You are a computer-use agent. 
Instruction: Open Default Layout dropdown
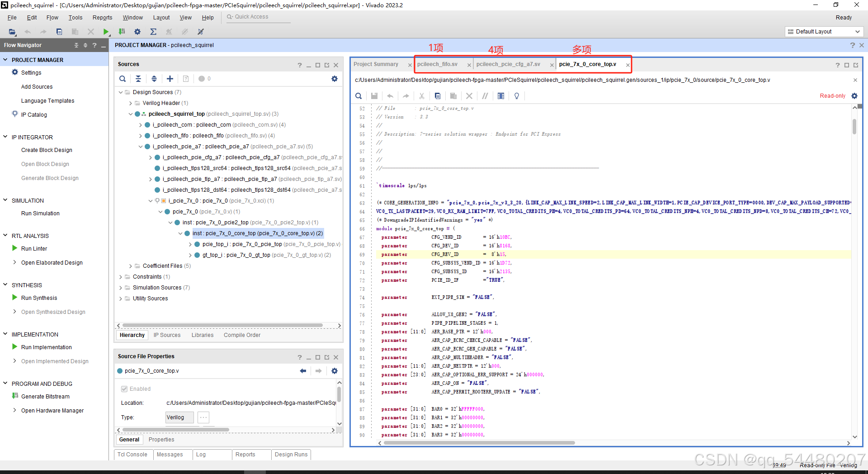pyautogui.click(x=824, y=32)
